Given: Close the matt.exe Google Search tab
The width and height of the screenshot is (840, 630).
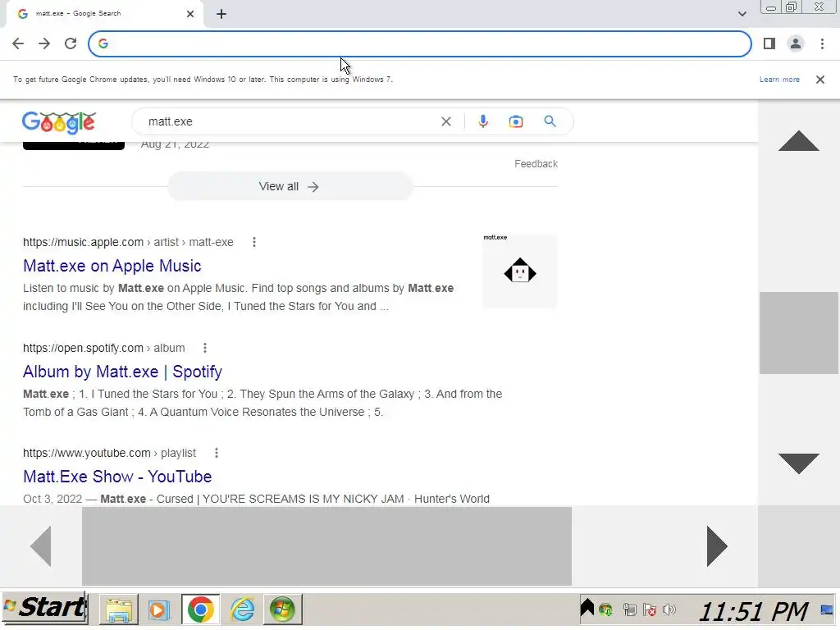Looking at the screenshot, I should click(x=189, y=14).
